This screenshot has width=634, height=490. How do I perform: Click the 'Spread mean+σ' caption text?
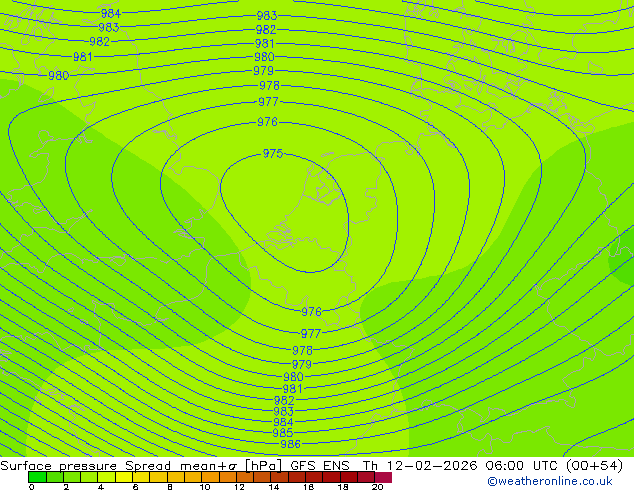click(181, 466)
